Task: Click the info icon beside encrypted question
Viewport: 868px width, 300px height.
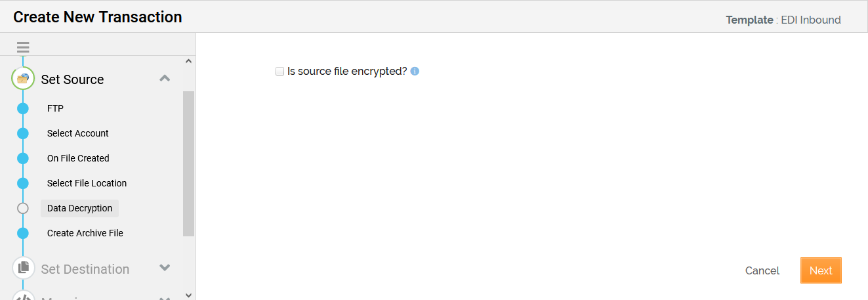Action: [x=415, y=72]
